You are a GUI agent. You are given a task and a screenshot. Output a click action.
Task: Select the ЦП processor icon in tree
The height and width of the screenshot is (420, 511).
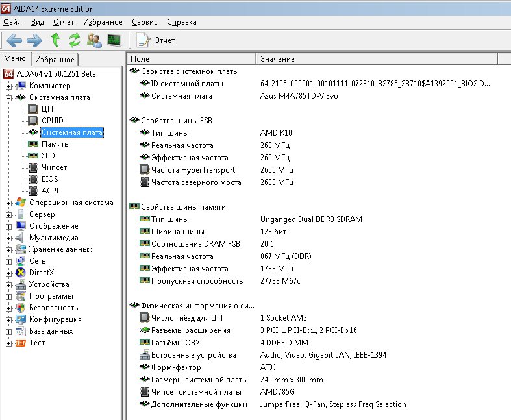click(33, 109)
